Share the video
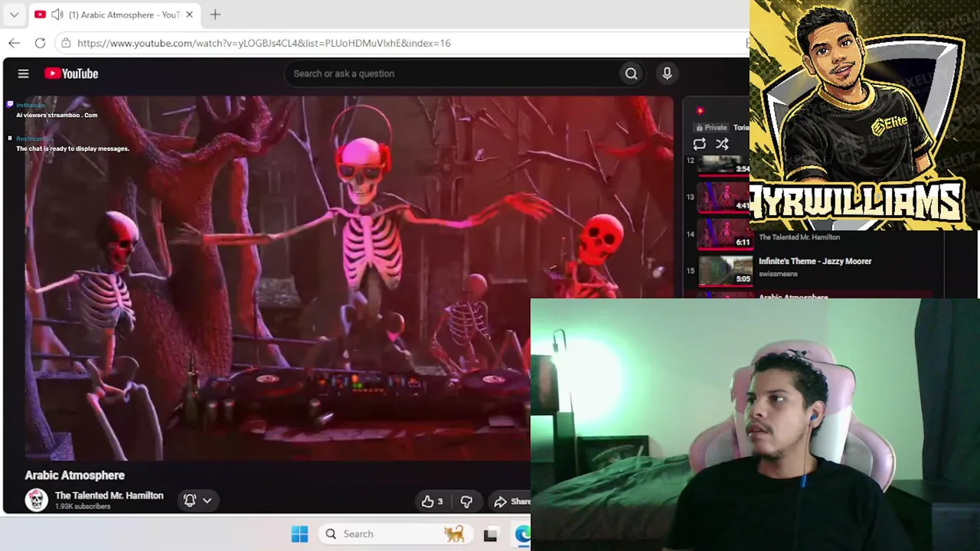The height and width of the screenshot is (551, 980). pos(512,501)
